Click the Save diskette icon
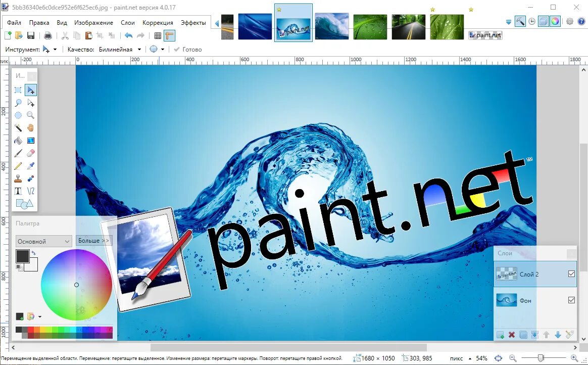 pos(31,35)
